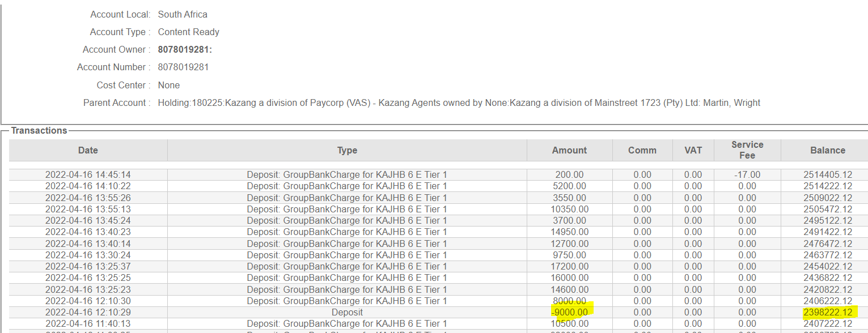Select Account Number value 8078019281

183,67
